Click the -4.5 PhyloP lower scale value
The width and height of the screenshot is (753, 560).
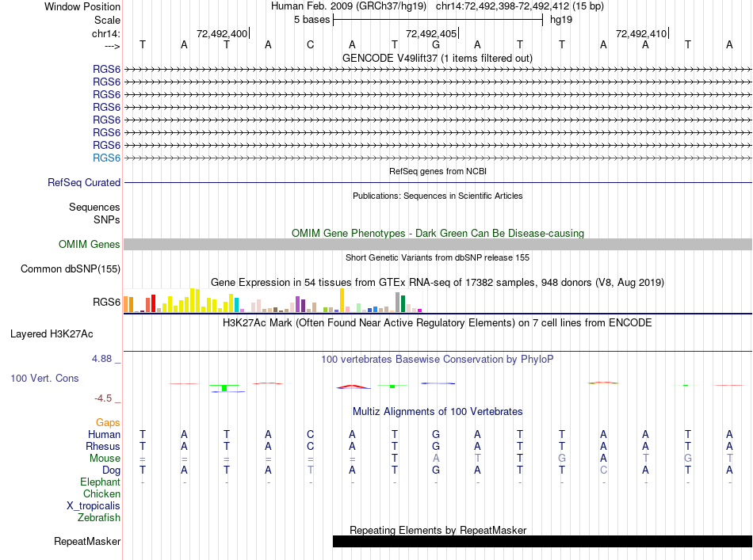103,398
